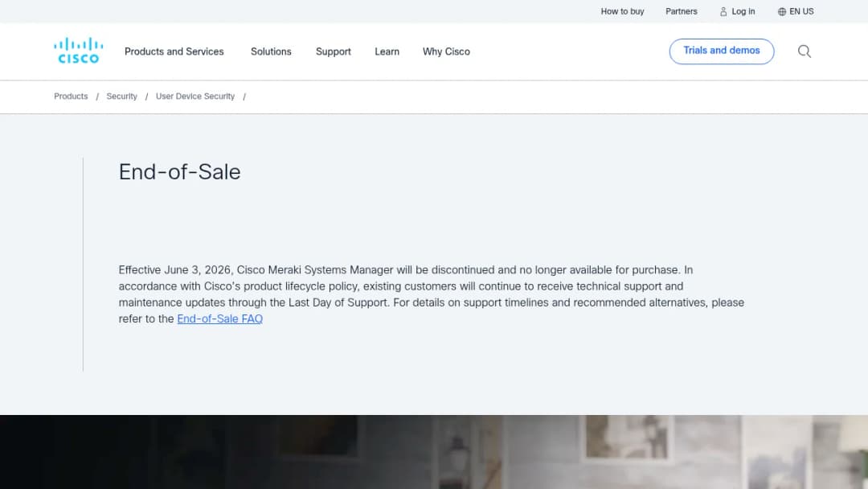Click How to buy link
The width and height of the screenshot is (868, 489).
pos(622,11)
